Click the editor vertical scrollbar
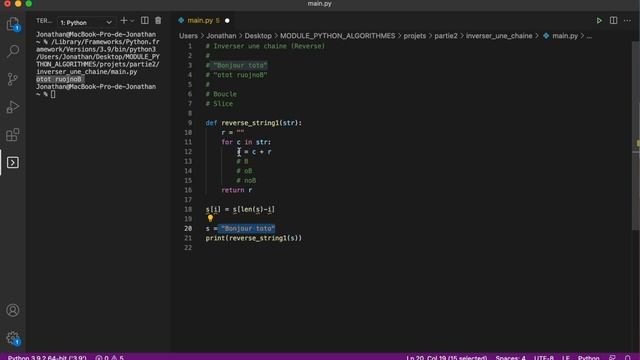Screen dimensions: 640x360 coord(636,135)
